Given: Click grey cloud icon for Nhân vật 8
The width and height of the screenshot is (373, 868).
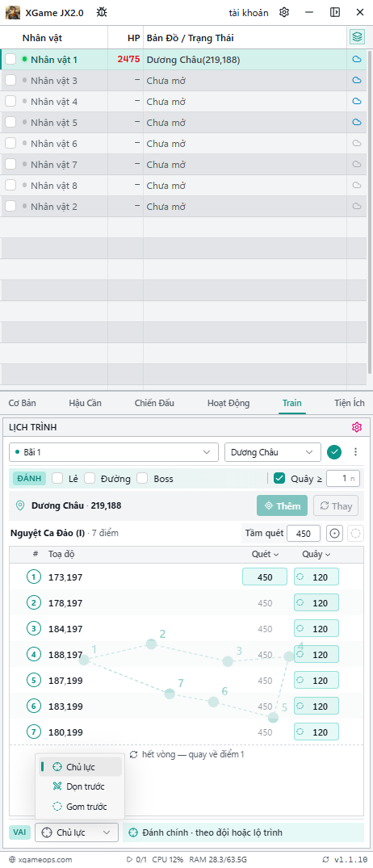Looking at the screenshot, I should [x=357, y=186].
